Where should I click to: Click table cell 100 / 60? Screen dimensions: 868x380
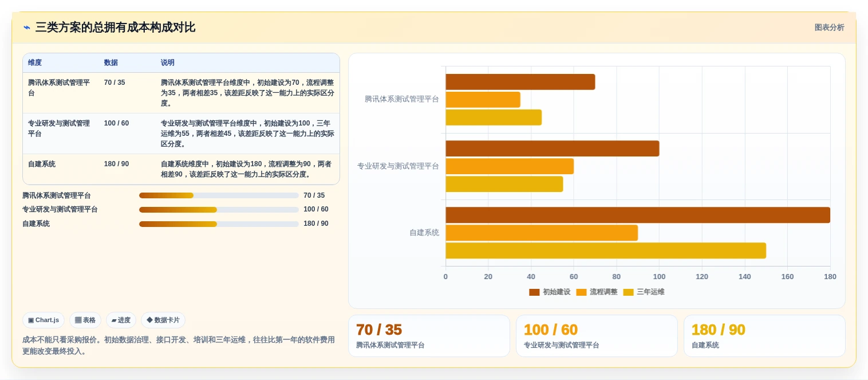(x=116, y=123)
